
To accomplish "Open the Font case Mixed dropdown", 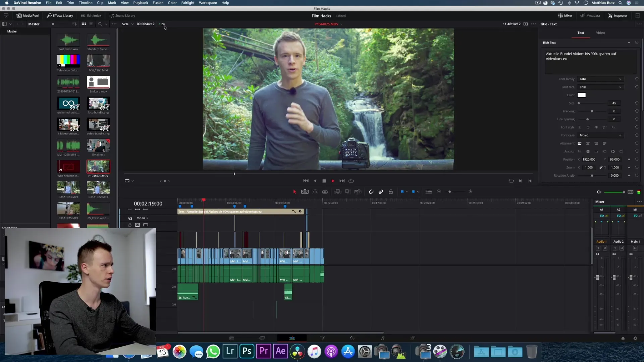I will click(x=600, y=135).
